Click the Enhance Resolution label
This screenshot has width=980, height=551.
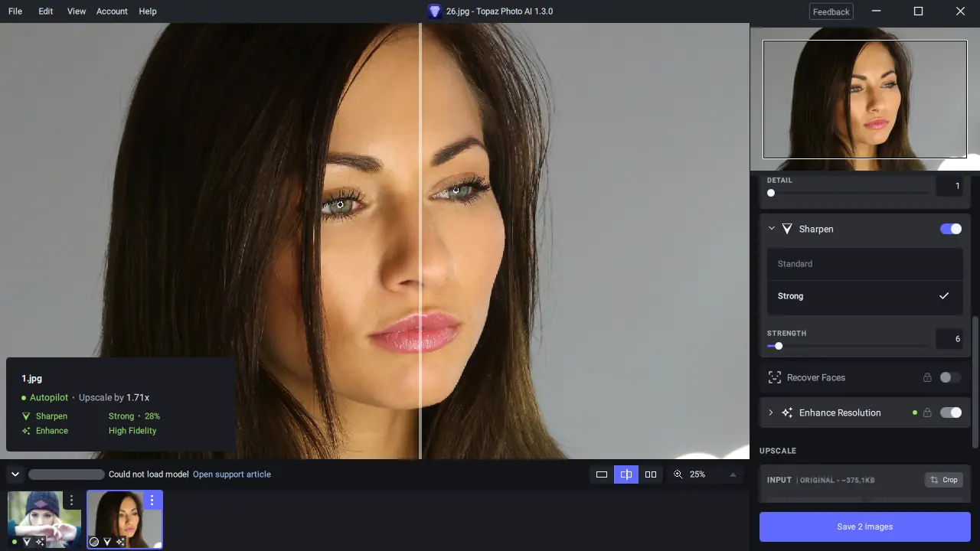tap(840, 412)
